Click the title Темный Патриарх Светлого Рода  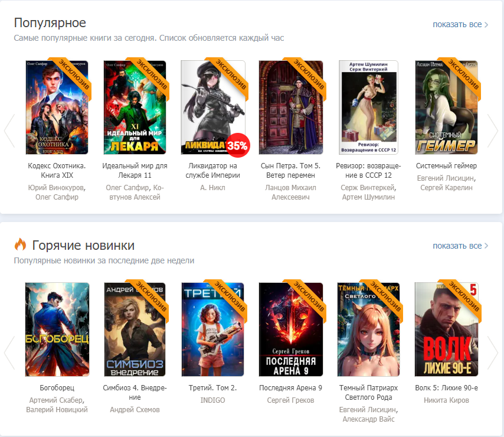click(368, 393)
